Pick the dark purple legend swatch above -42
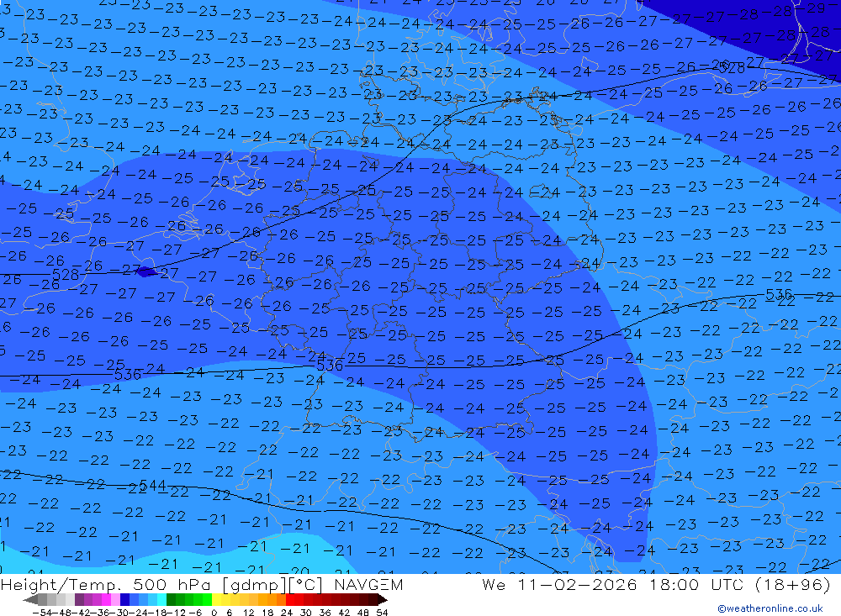This screenshot has height=616, width=841. tap(79, 600)
